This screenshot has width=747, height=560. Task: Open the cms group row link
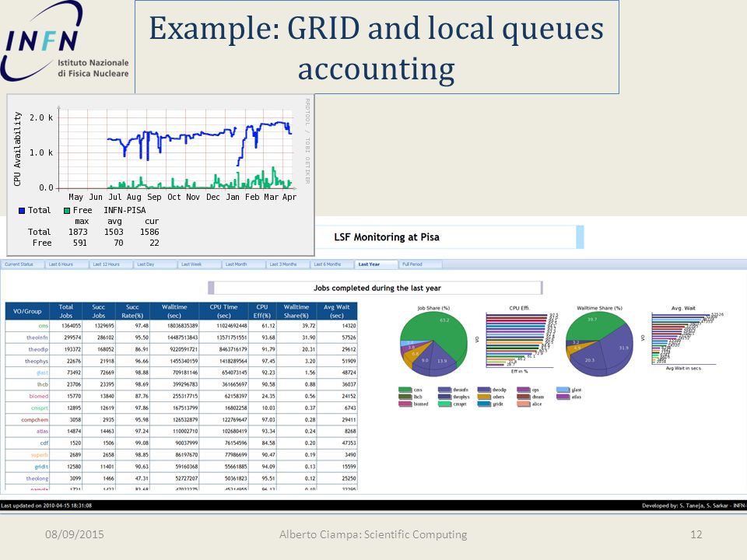(44, 326)
